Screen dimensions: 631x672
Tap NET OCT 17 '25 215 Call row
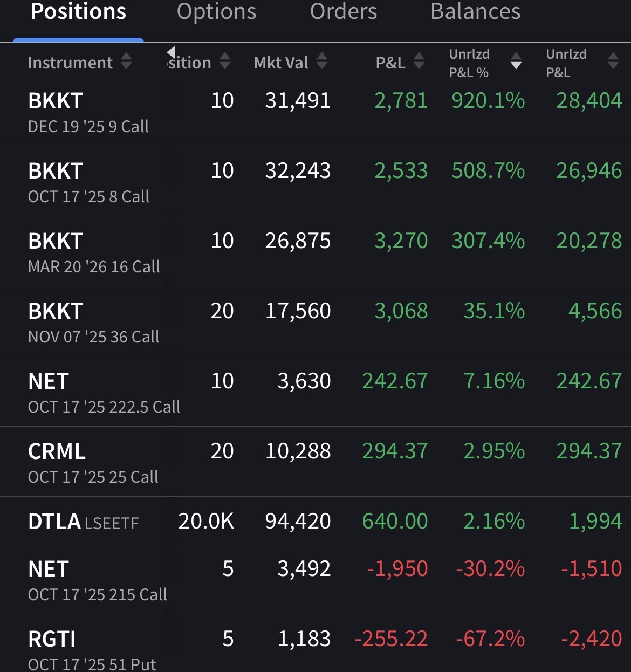click(97, 581)
